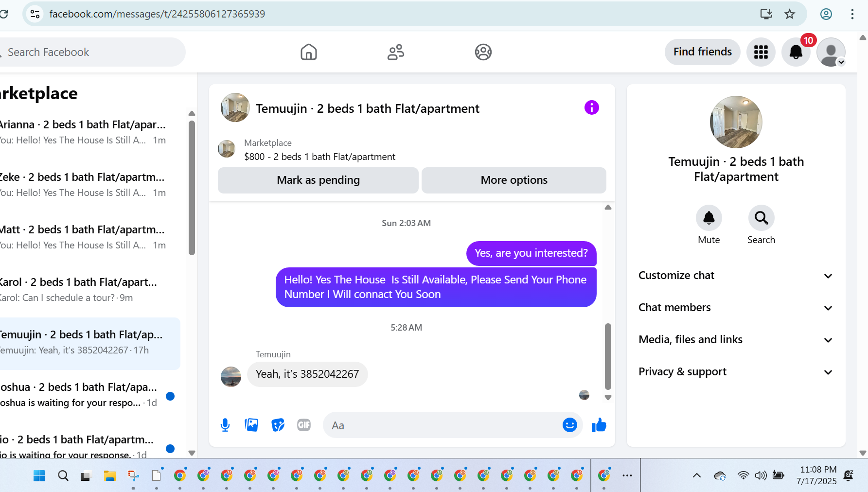This screenshot has height=492, width=868.
Task: Open conversation information with the purple i icon
Action: point(592,107)
